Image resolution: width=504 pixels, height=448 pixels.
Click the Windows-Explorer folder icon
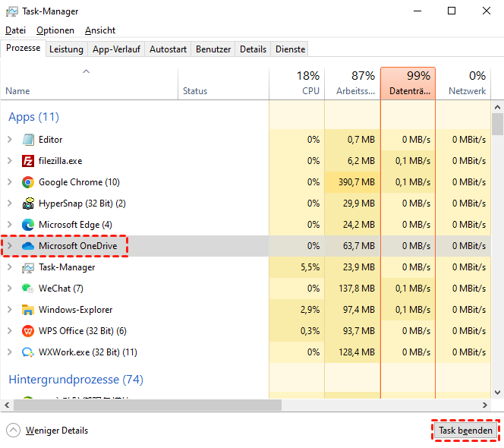[28, 310]
